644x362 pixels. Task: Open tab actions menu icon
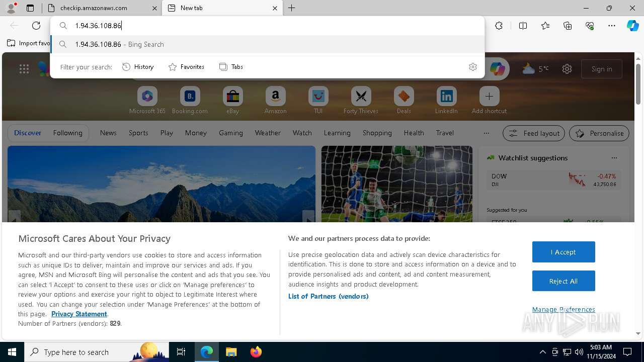click(30, 8)
